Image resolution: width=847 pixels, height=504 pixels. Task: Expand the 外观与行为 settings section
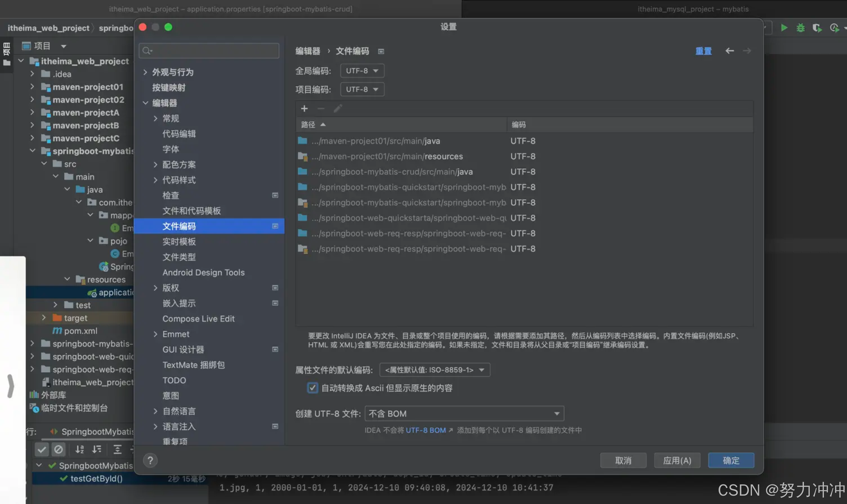click(x=145, y=72)
